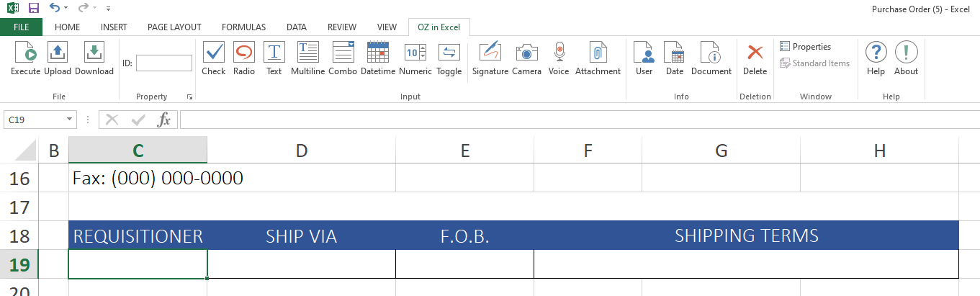
Task: Select the OZ in Excel tab
Action: (439, 27)
